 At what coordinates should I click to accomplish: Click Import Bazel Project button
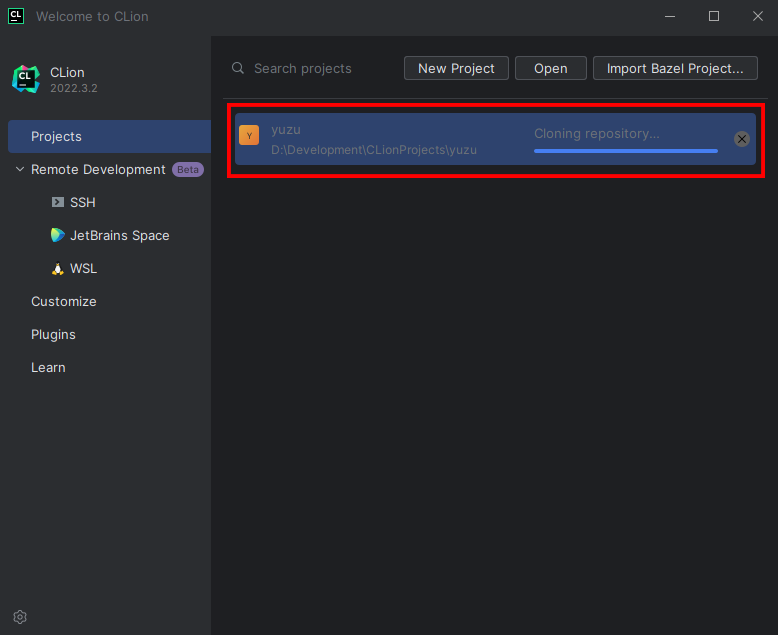point(675,68)
